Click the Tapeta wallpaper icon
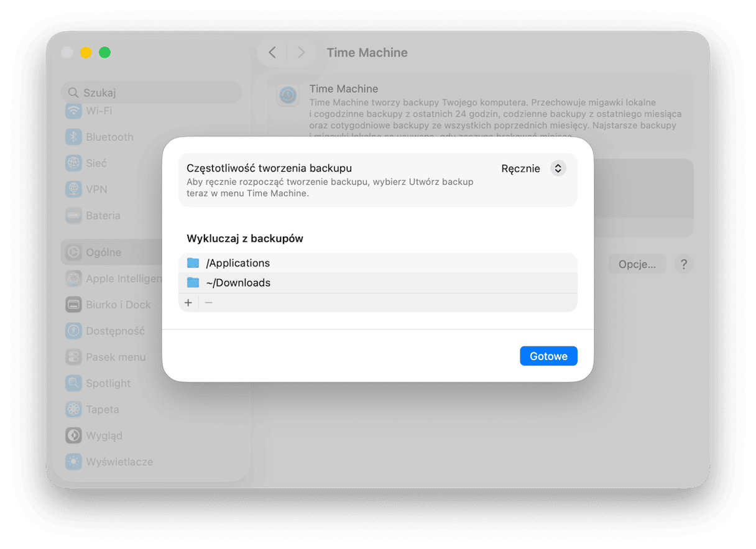The image size is (756, 549). click(74, 410)
